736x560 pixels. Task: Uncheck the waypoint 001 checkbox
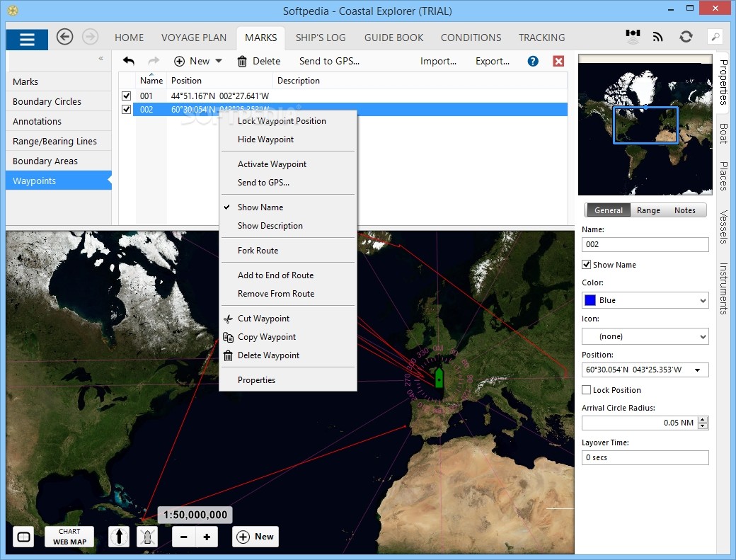[x=126, y=96]
